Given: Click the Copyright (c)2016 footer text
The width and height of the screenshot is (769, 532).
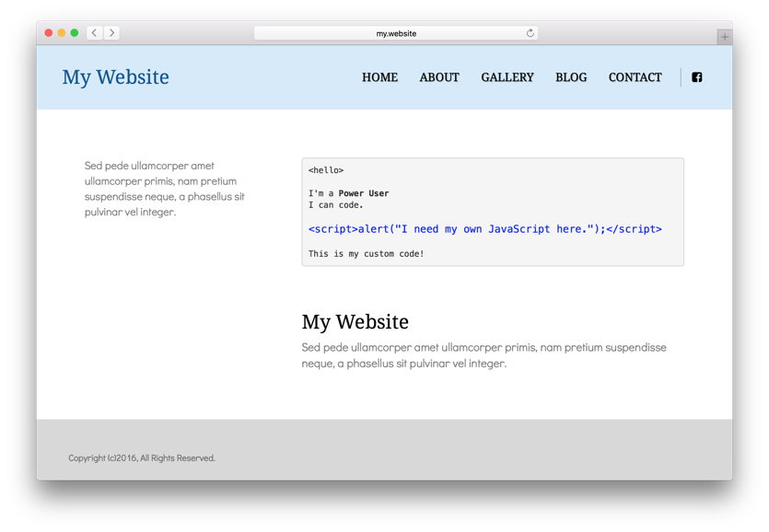Looking at the screenshot, I should (142, 458).
